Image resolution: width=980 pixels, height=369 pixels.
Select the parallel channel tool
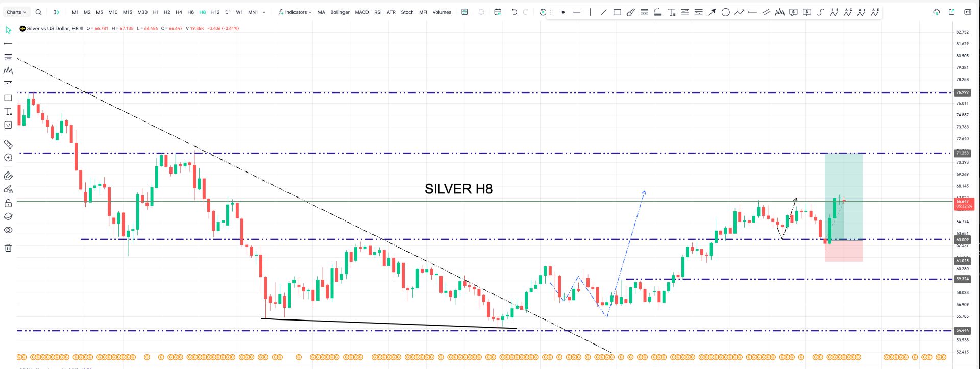pos(766,12)
